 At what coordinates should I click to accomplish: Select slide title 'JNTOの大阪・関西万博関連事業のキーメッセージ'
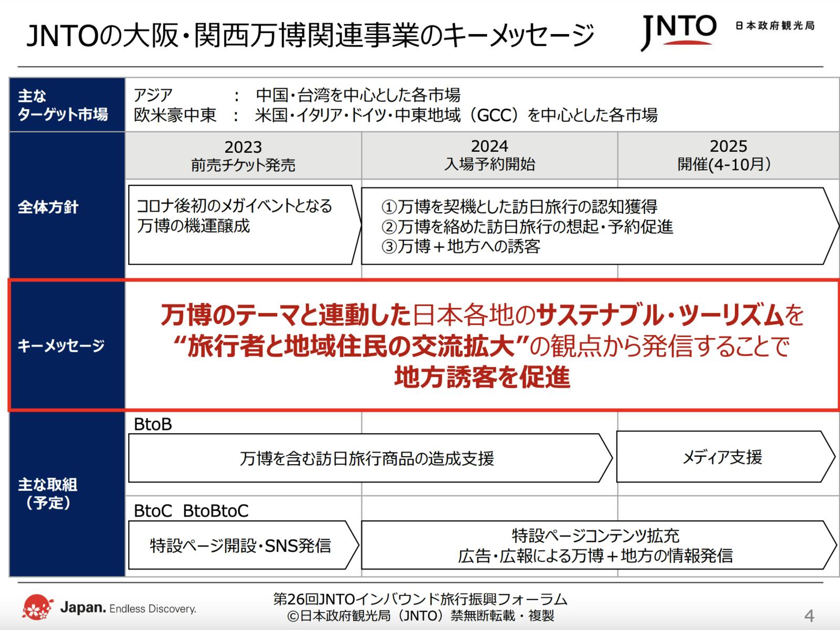pyautogui.click(x=310, y=36)
